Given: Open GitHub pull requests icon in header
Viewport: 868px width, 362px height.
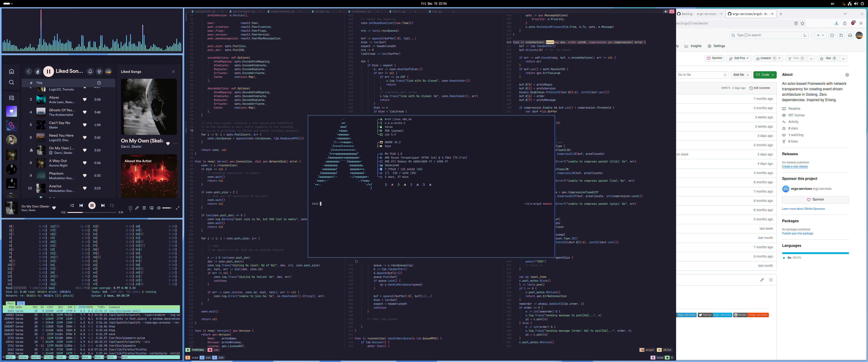Looking at the screenshot, I should click(x=841, y=35).
